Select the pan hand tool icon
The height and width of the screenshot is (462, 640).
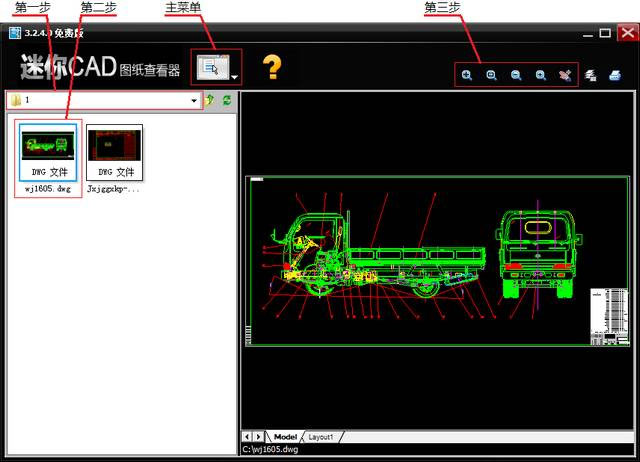565,75
